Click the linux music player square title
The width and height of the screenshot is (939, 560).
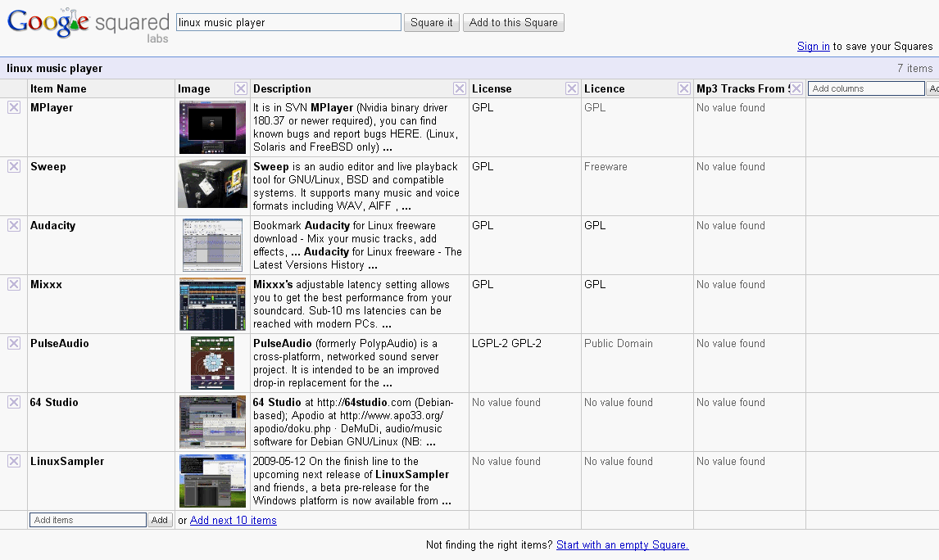pyautogui.click(x=55, y=68)
